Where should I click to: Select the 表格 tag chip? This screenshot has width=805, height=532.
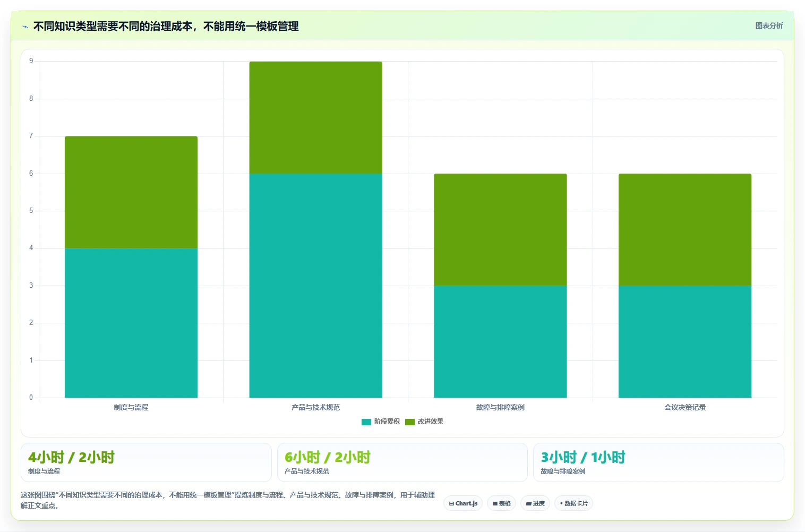(x=501, y=503)
